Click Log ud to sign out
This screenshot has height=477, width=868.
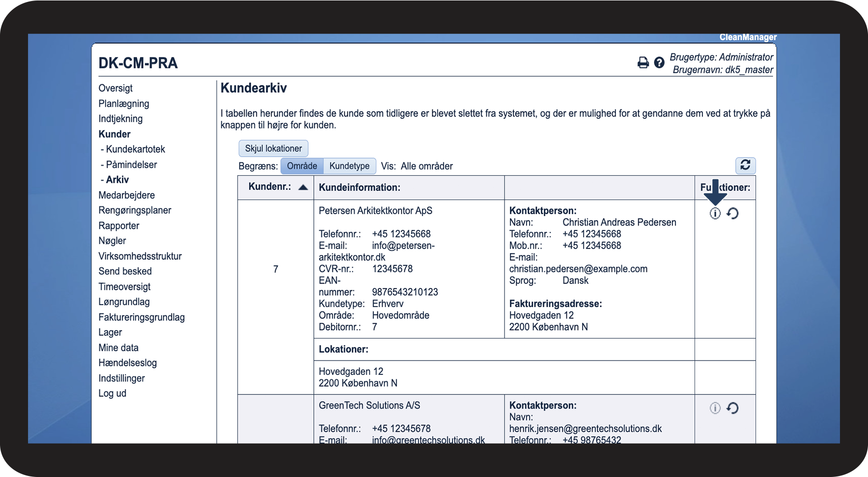pyautogui.click(x=112, y=393)
